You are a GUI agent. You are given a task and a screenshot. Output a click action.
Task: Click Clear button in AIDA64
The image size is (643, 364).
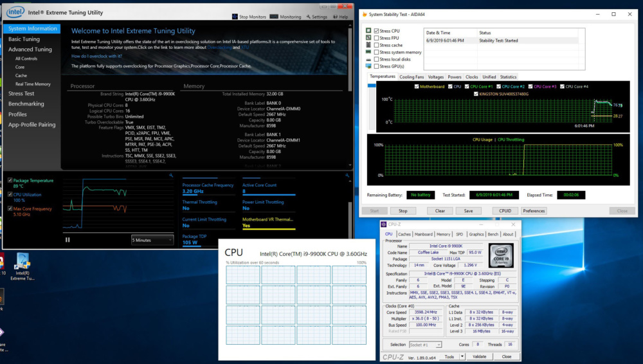(440, 211)
